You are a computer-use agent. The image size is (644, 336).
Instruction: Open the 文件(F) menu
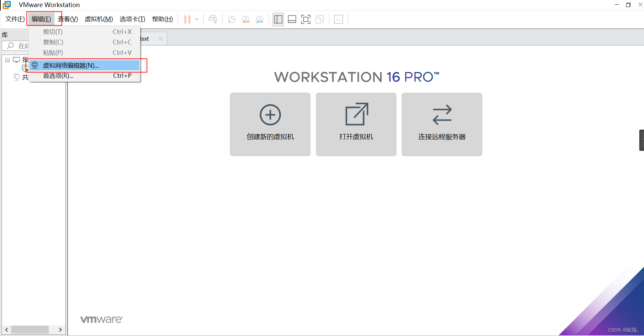(x=15, y=19)
